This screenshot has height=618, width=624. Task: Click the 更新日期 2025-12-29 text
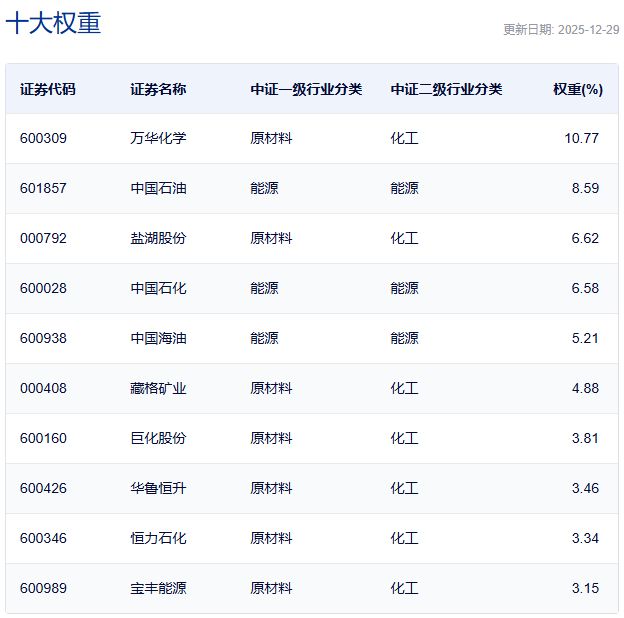tap(560, 30)
